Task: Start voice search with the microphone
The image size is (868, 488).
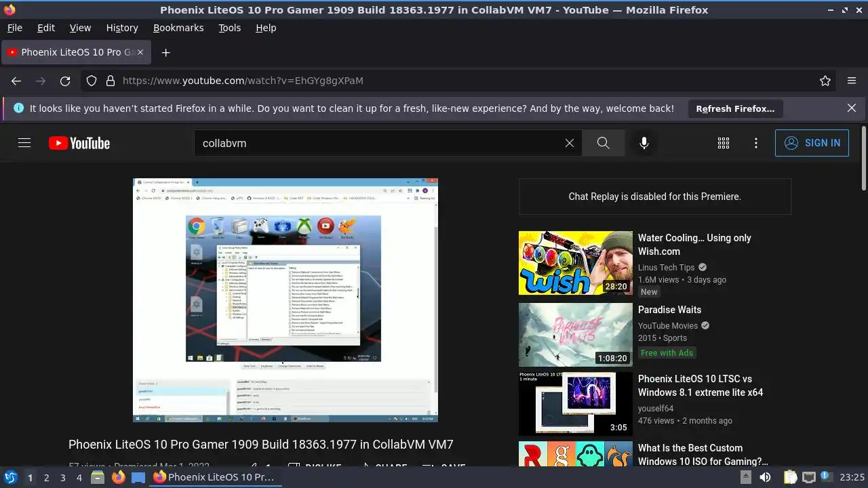Action: point(644,143)
